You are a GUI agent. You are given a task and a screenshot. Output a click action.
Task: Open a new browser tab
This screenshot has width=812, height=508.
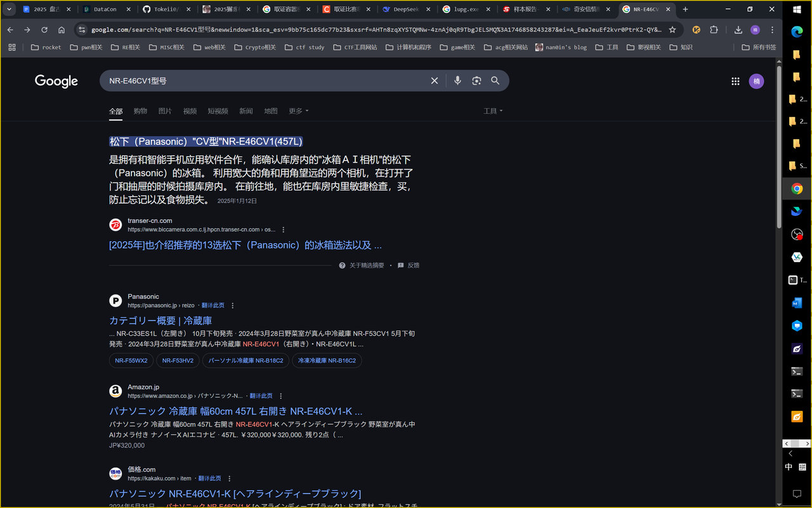(685, 10)
